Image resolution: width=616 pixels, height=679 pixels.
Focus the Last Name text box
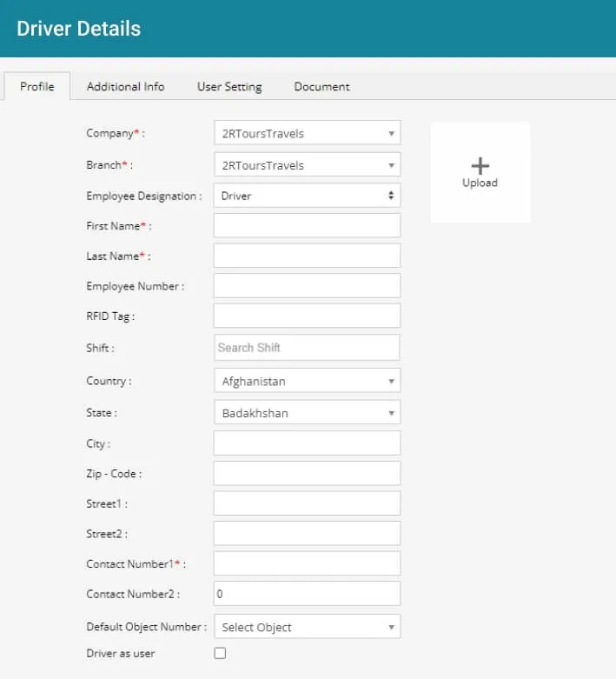(307, 256)
